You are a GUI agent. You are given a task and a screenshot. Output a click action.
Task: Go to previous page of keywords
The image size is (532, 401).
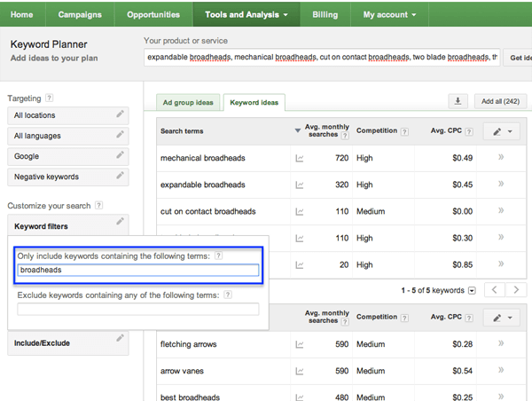495,290
